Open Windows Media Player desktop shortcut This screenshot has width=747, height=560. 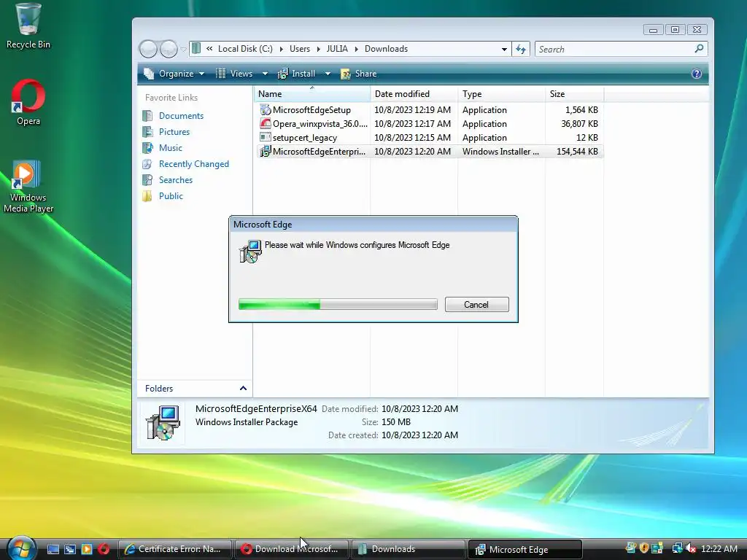point(28,187)
